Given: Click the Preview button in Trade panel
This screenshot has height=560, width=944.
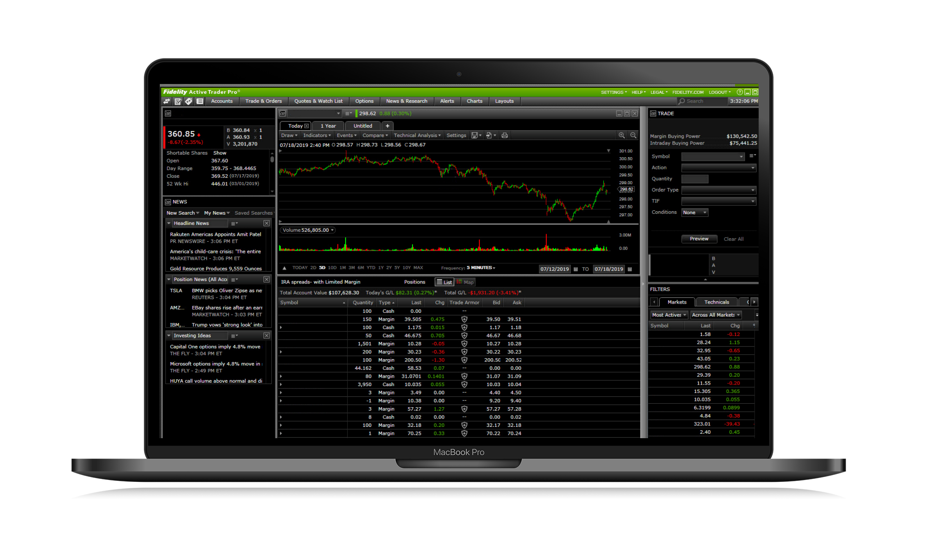Looking at the screenshot, I should click(699, 239).
